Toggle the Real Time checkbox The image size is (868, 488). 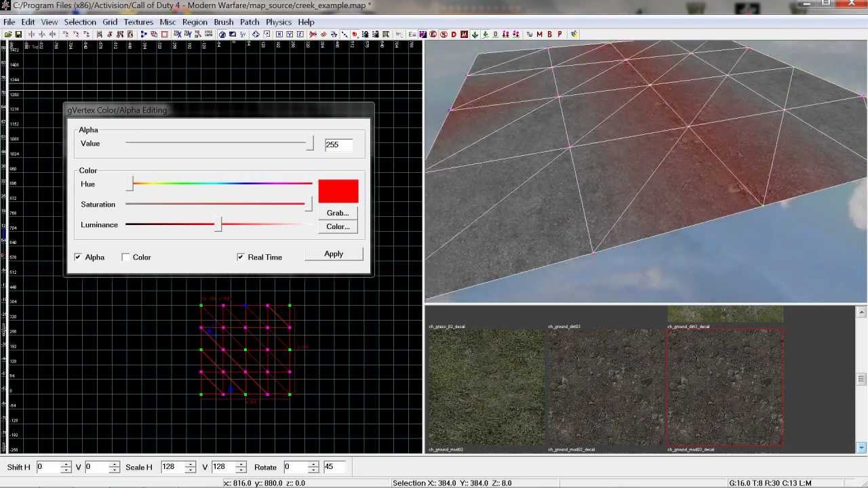point(241,257)
